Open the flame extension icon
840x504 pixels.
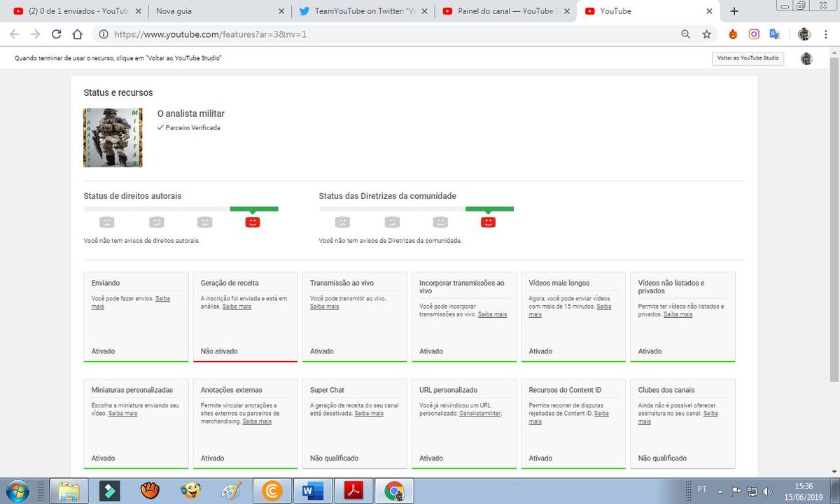pyautogui.click(x=733, y=34)
